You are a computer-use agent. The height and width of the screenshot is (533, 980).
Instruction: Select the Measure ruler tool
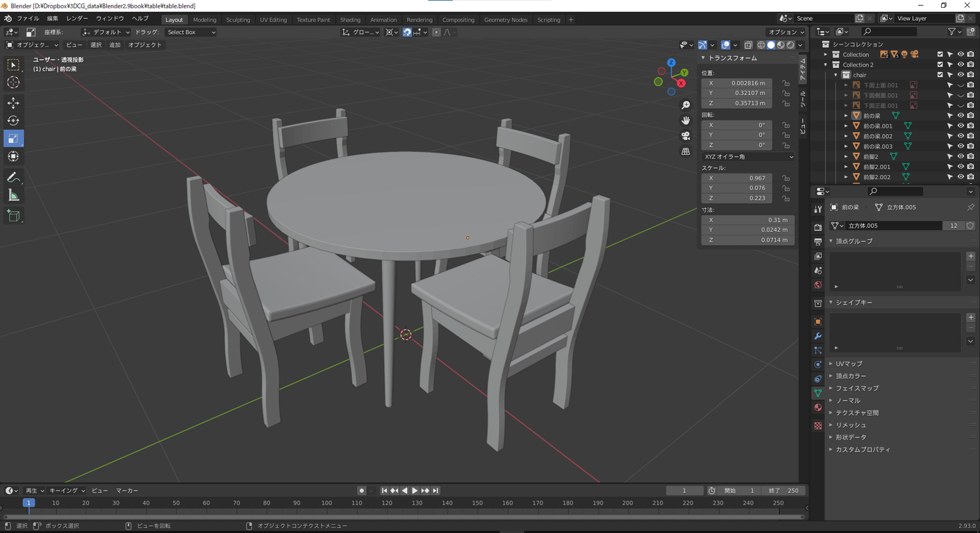click(x=13, y=196)
